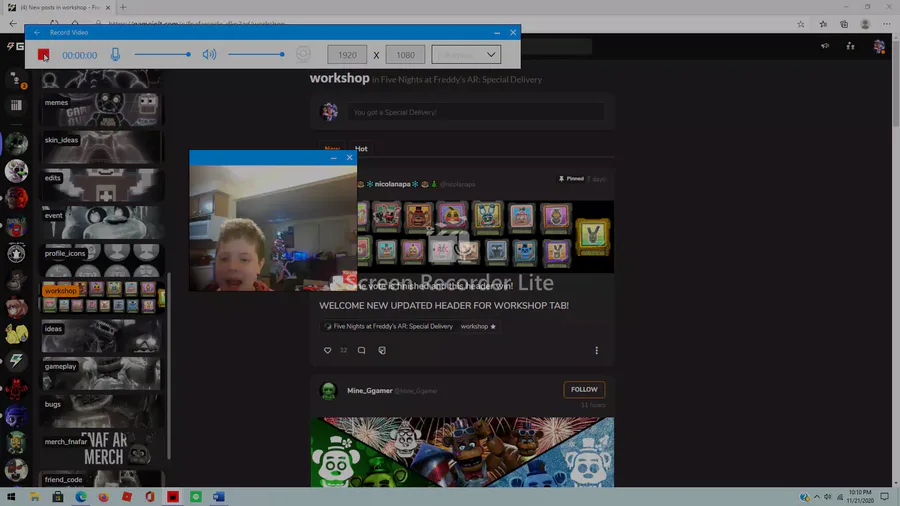This screenshot has width=900, height=506.
Task: Click the 1080 height field
Action: [x=405, y=55]
